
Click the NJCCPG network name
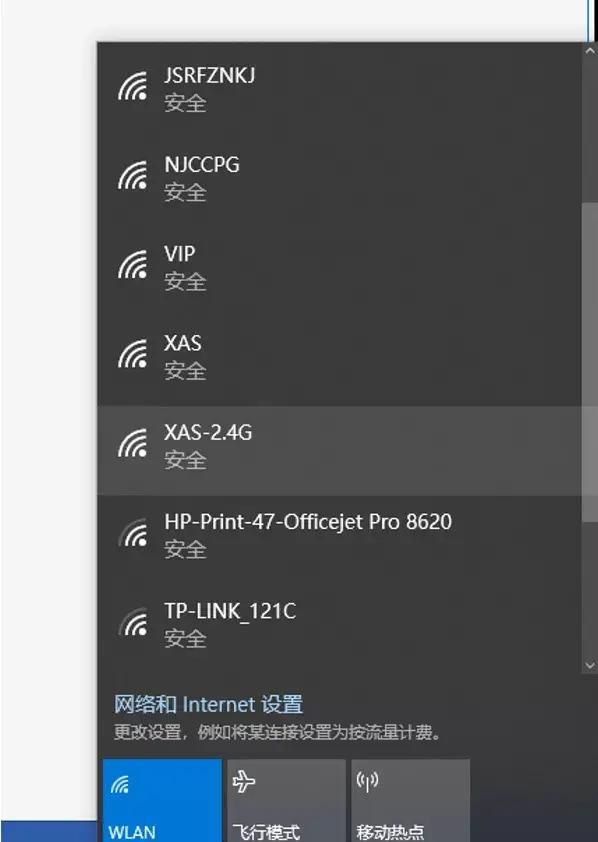(202, 165)
